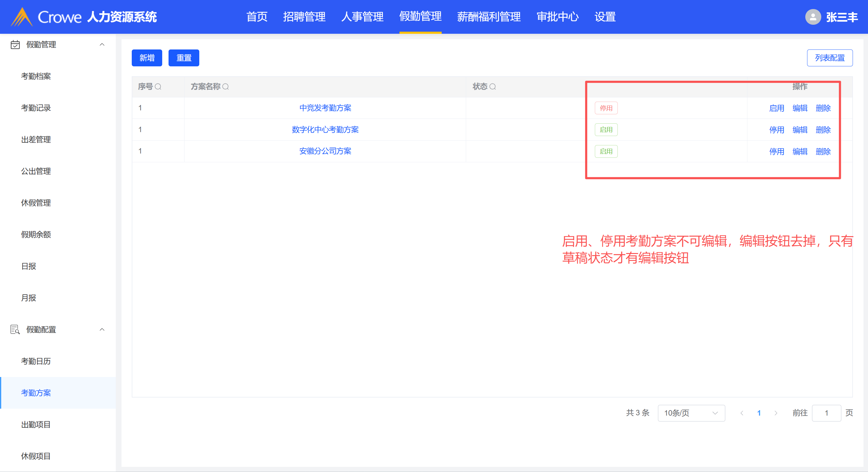Click the document-search icon next to 假勤配置
Screen dimensions: 868x472
click(15, 329)
